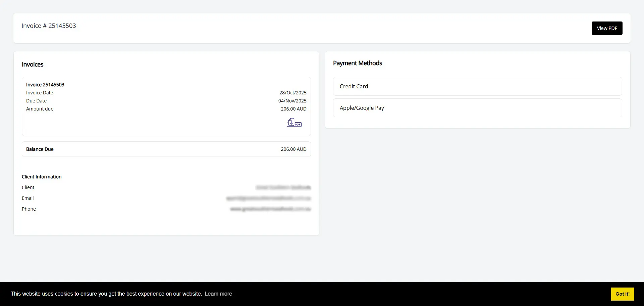Click the blurred phone field value
This screenshot has height=306, width=644.
[270, 209]
